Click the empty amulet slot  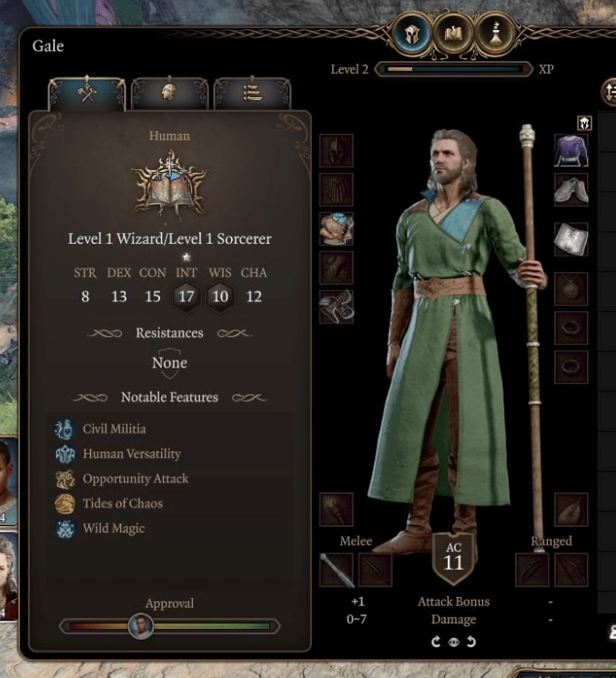click(571, 288)
